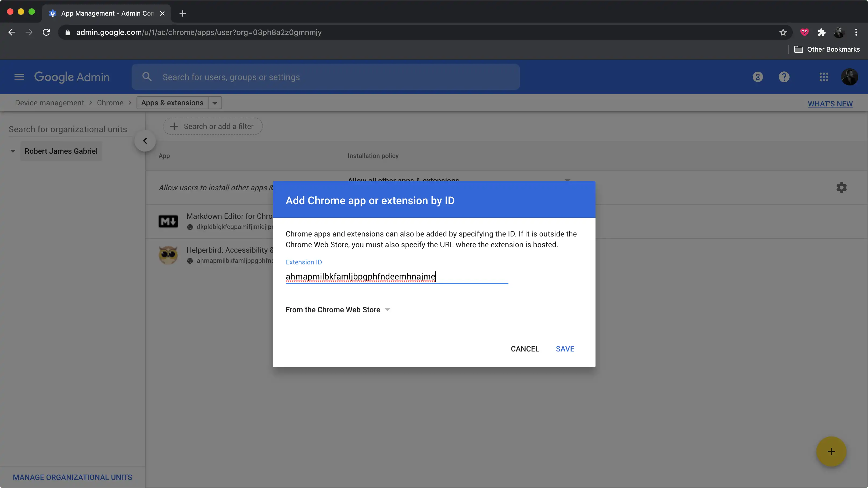
Task: Click the Google Admin logo
Action: (x=72, y=77)
